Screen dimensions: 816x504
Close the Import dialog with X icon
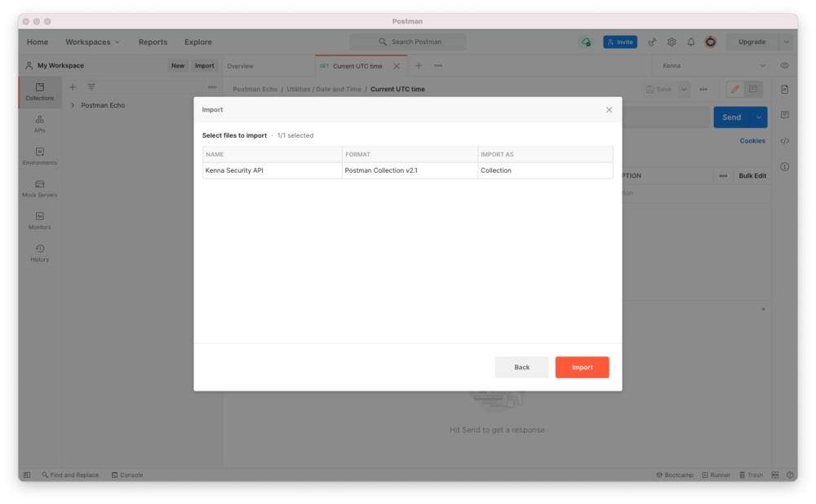point(609,109)
